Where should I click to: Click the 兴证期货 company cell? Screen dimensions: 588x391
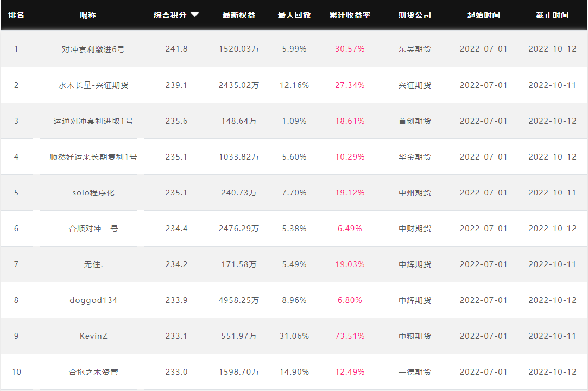[415, 85]
